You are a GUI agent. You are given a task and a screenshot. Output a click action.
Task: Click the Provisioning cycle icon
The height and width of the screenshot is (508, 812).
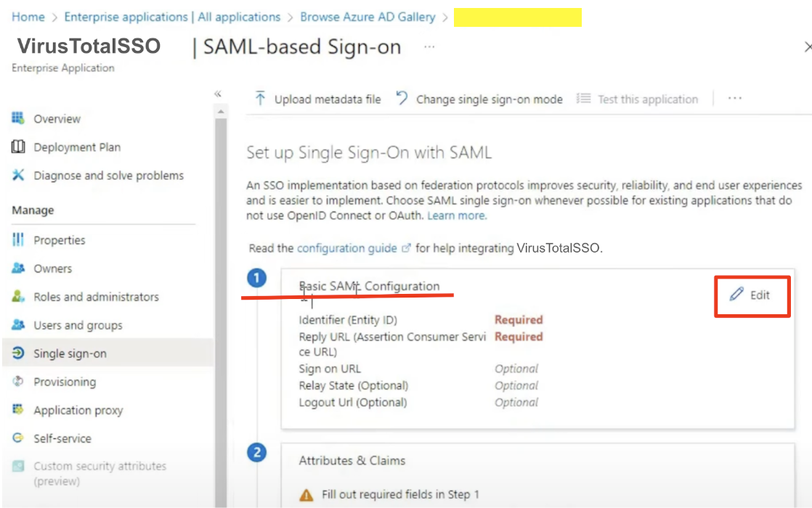[x=18, y=381]
